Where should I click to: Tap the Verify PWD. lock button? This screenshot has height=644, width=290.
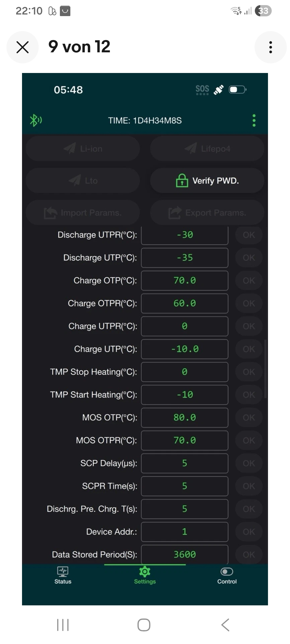207,181
